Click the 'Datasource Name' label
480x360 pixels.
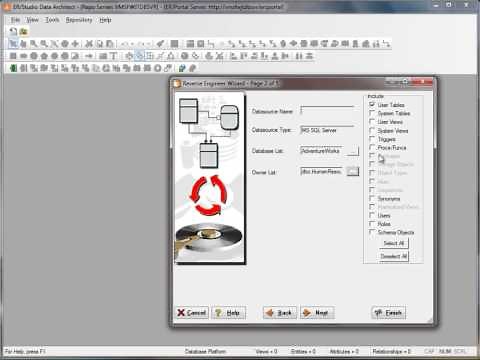coord(272,111)
